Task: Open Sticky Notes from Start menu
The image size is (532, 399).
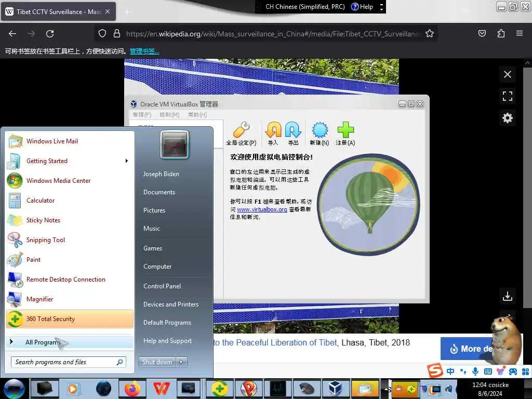Action: [70, 220]
